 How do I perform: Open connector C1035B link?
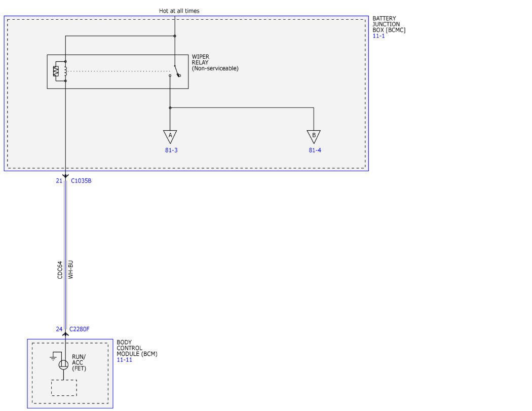[81, 181]
